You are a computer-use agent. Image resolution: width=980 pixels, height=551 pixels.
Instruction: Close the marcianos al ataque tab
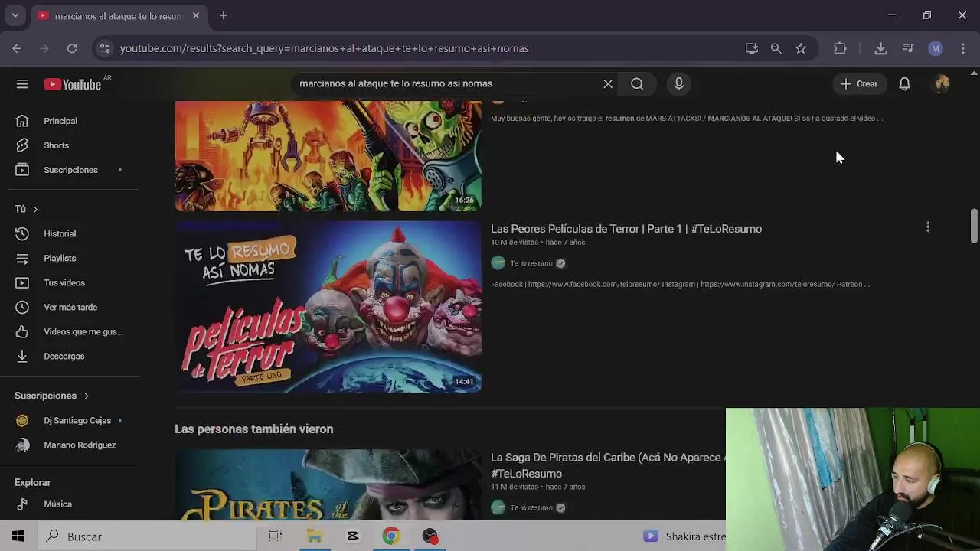[196, 15]
